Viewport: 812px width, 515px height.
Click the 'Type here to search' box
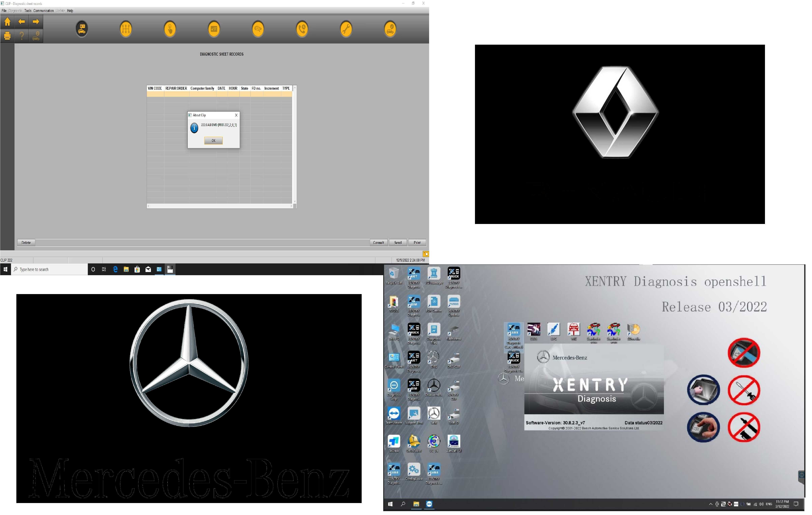coord(49,270)
